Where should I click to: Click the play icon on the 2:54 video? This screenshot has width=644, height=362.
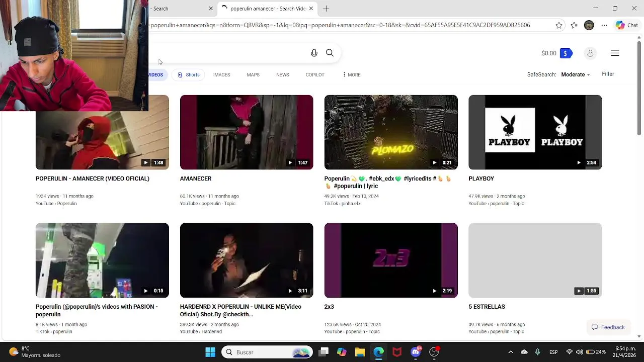(579, 162)
